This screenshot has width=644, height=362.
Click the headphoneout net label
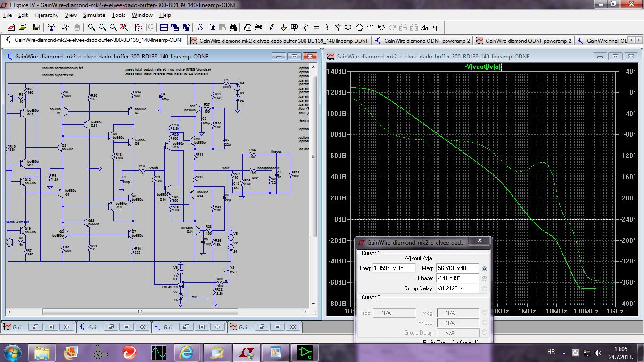[268, 168]
